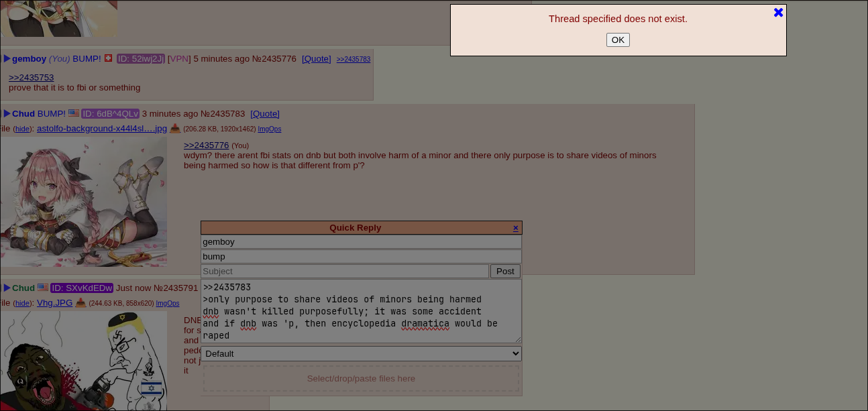Screen dimensions: 868x411
Task: Open post menu arrow on post №2435791
Action: pyautogui.click(x=7, y=288)
